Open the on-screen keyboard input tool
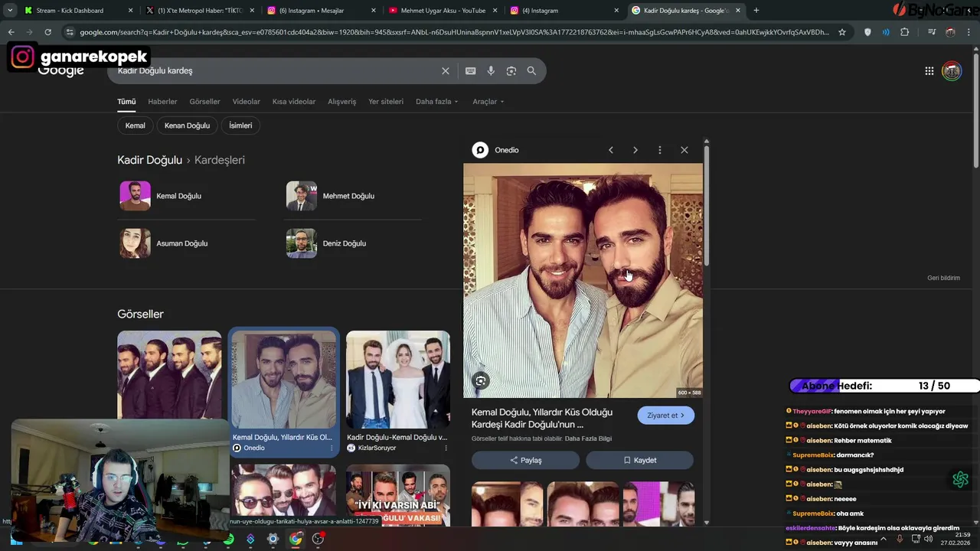980x551 pixels. pyautogui.click(x=471, y=70)
